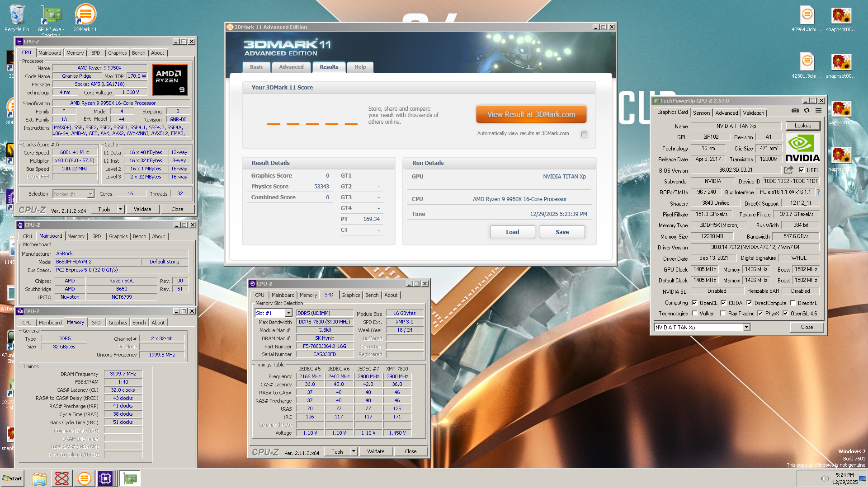868x488 pixels.
Task: Toggle the PhysX checkbox
Action: tap(760, 313)
